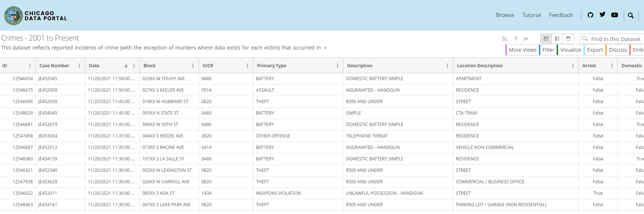Select WEAPONS VIOLATION primary type cell

point(298,193)
